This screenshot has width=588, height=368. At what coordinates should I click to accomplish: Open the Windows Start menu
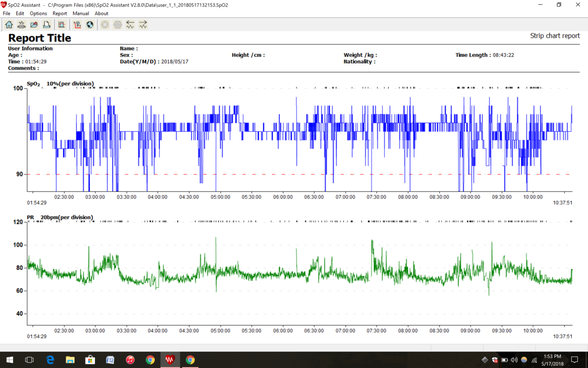(x=9, y=360)
